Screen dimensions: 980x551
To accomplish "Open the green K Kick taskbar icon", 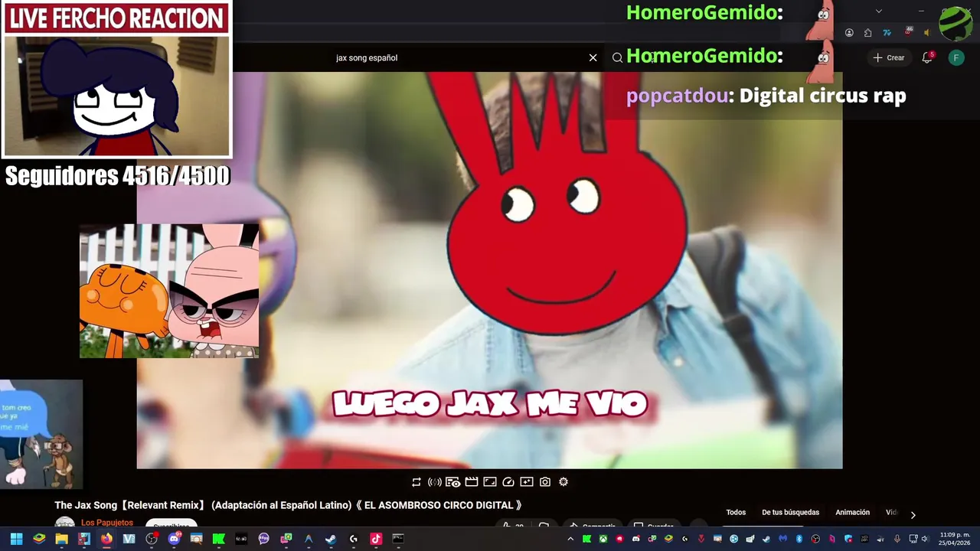I will tap(219, 539).
